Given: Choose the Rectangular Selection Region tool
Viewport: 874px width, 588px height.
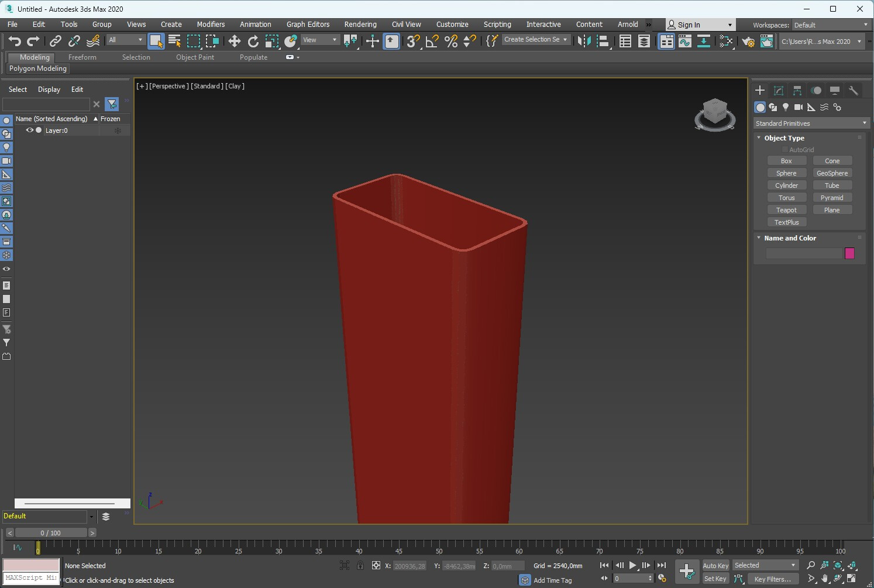Looking at the screenshot, I should click(x=194, y=41).
